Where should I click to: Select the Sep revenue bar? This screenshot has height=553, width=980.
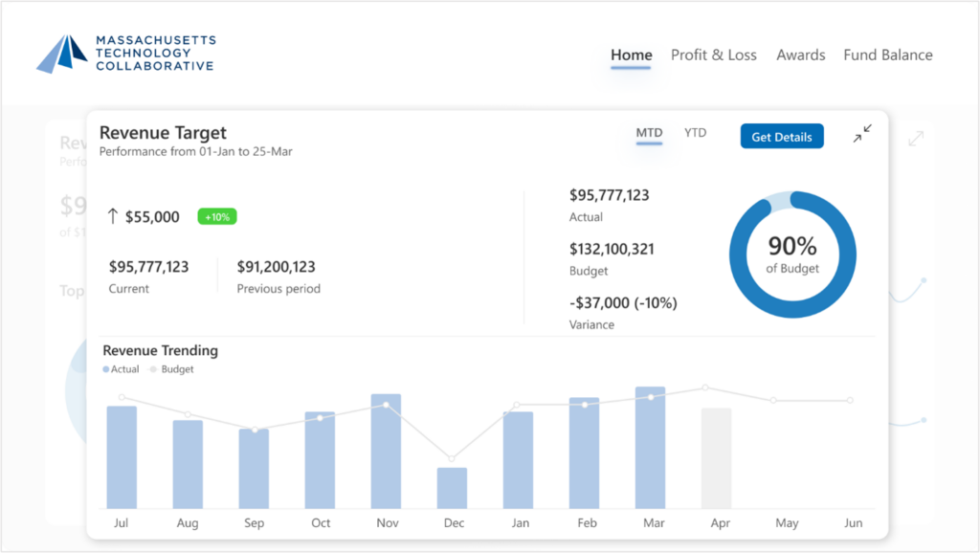pyautogui.click(x=254, y=469)
